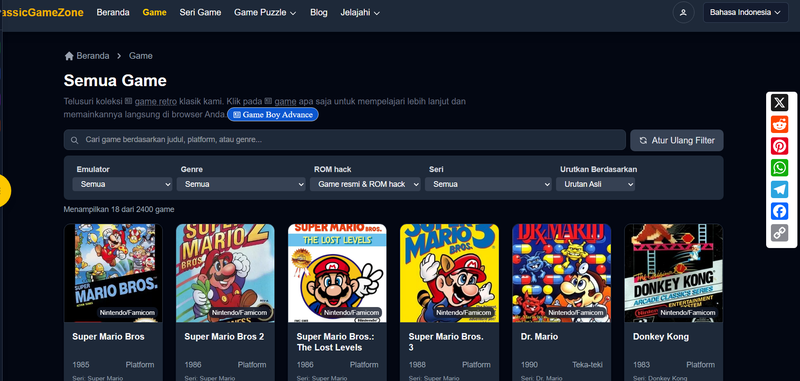This screenshot has height=381, width=800.
Task: Click the 'Donkey Kong' card title
Action: pos(661,337)
